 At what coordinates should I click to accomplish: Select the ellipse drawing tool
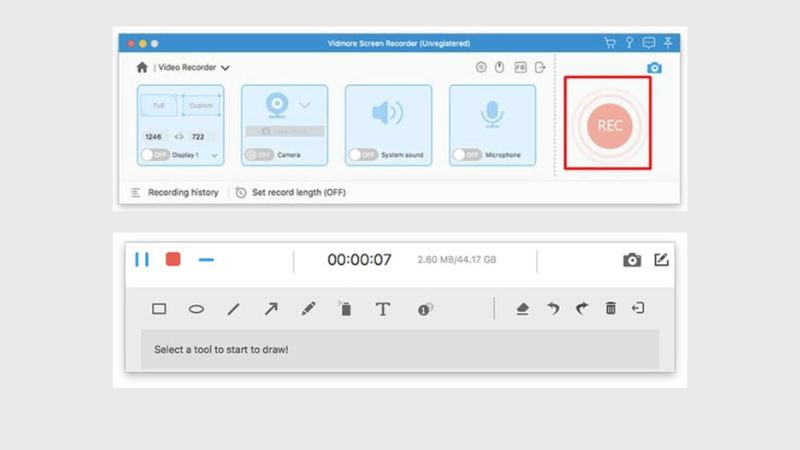point(196,309)
